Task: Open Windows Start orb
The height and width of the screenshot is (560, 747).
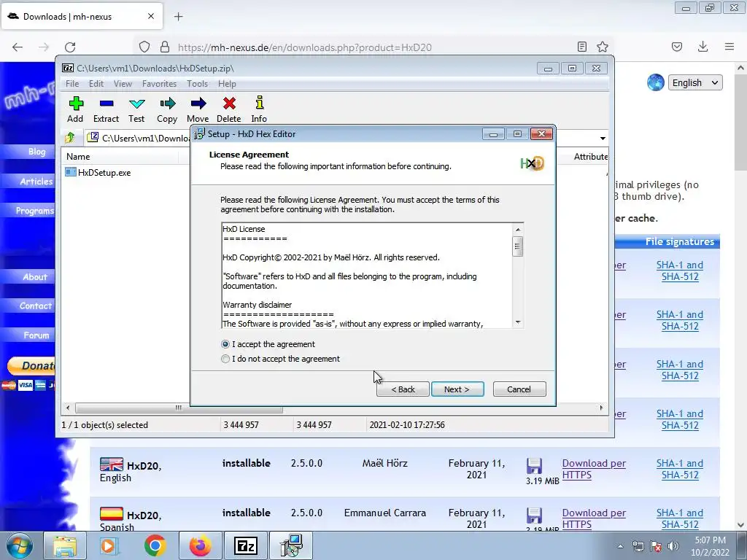Action: (20, 545)
